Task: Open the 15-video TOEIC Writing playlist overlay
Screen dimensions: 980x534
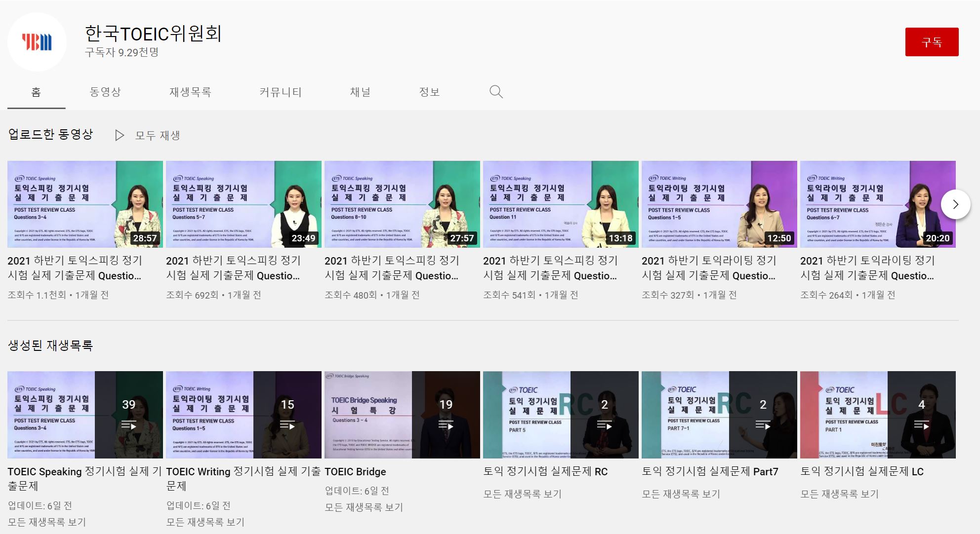Action: click(x=287, y=415)
